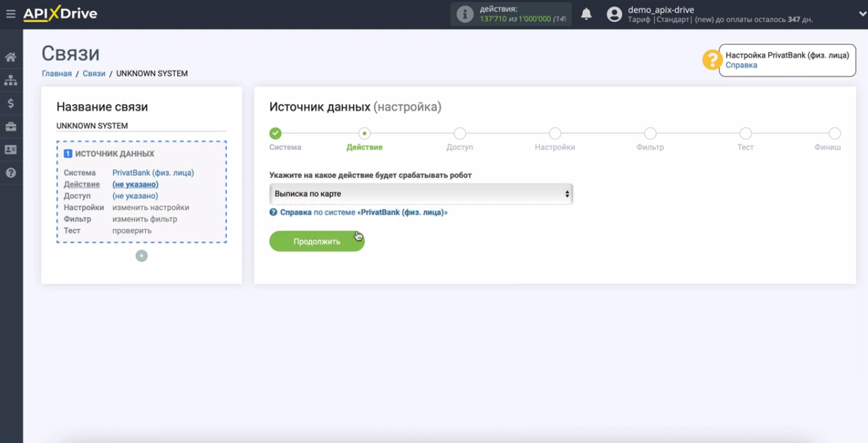Click the actions counter 137'710 из 1'000'000
Screen dimensions: 868x443
click(x=523, y=19)
